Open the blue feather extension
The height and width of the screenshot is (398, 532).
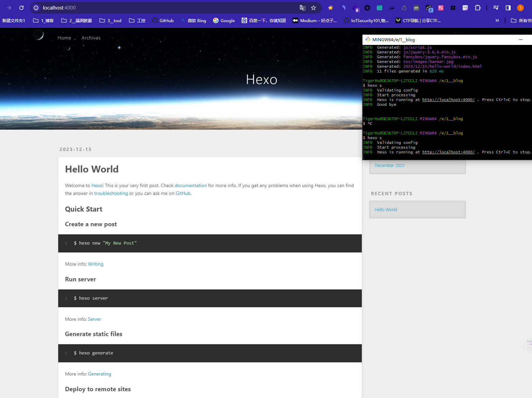(343, 8)
